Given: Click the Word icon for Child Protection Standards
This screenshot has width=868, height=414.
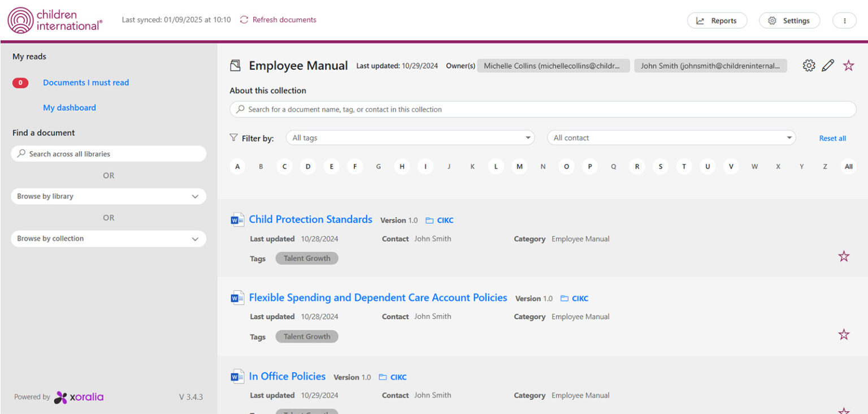Looking at the screenshot, I should (237, 219).
